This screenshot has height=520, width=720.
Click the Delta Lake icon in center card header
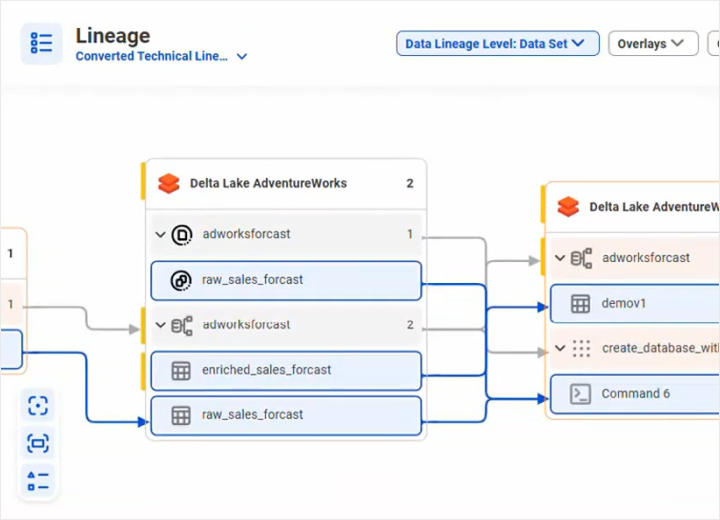(169, 183)
